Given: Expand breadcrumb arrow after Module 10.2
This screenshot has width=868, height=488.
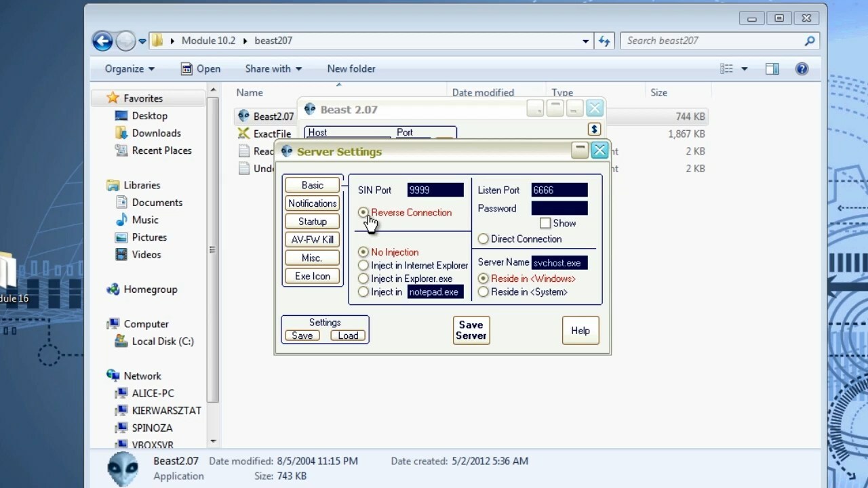Looking at the screenshot, I should click(245, 41).
